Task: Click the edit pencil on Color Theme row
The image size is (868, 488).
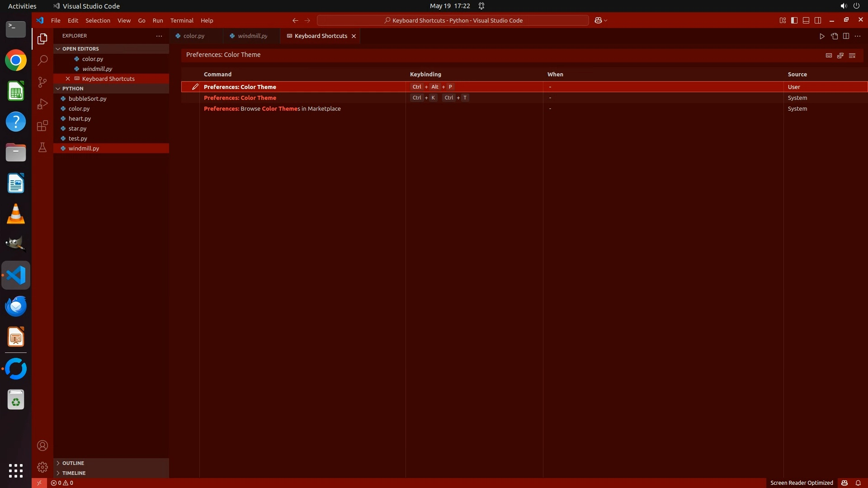Action: pos(195,87)
